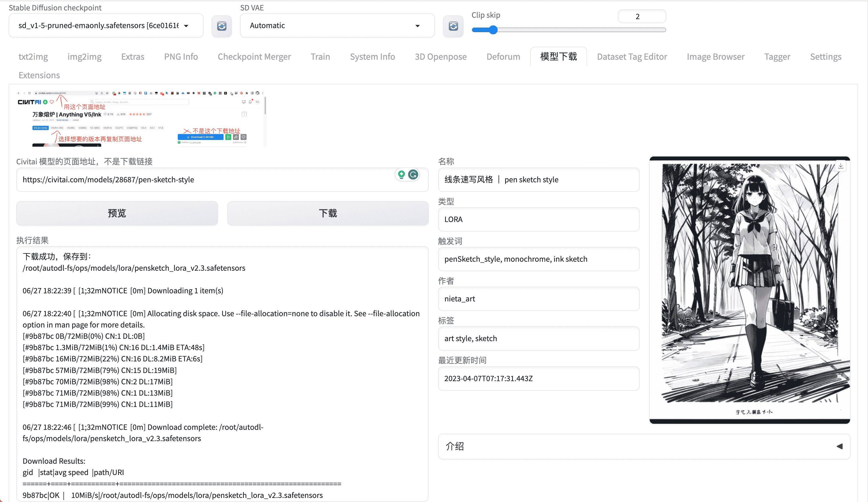The width and height of the screenshot is (868, 502).
Task: Adjust the Clip skip slider handle
Action: [493, 30]
